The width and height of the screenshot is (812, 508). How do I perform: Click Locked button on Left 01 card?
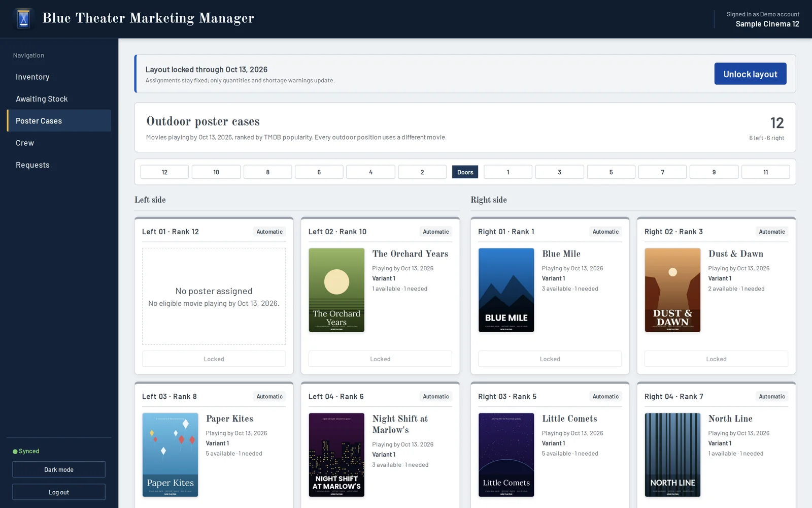(214, 359)
